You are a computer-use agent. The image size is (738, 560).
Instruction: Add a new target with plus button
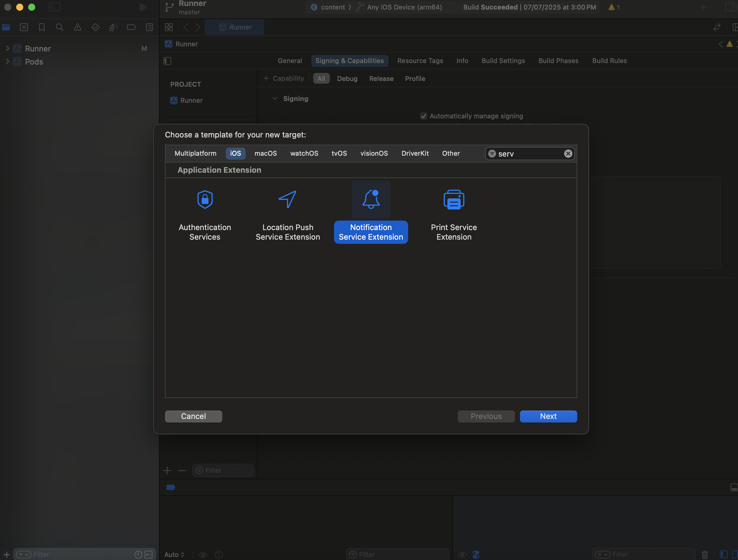click(167, 470)
